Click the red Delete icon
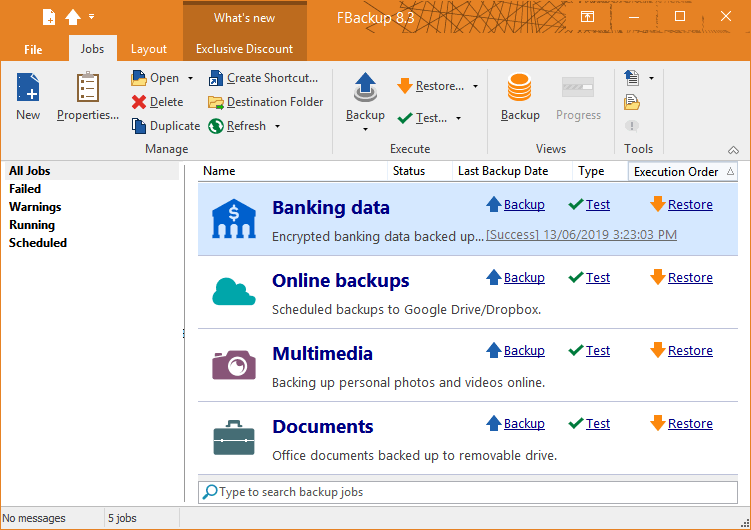 pyautogui.click(x=139, y=102)
